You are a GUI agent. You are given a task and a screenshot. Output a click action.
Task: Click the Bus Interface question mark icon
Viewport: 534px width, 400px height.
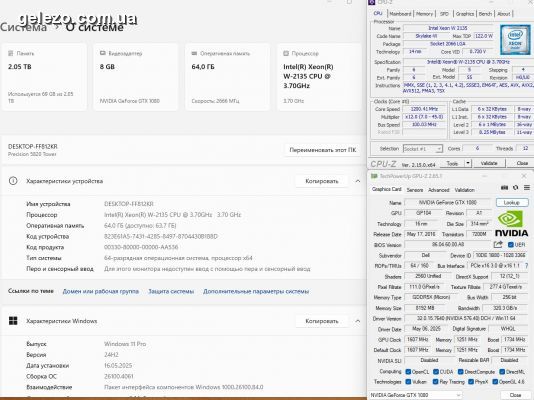tap(527, 266)
